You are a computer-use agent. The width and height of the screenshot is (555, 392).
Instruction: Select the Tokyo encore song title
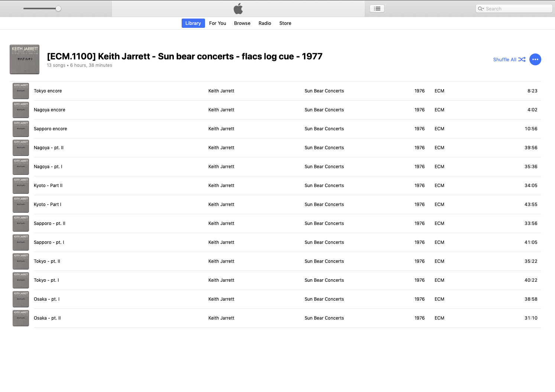point(48,91)
